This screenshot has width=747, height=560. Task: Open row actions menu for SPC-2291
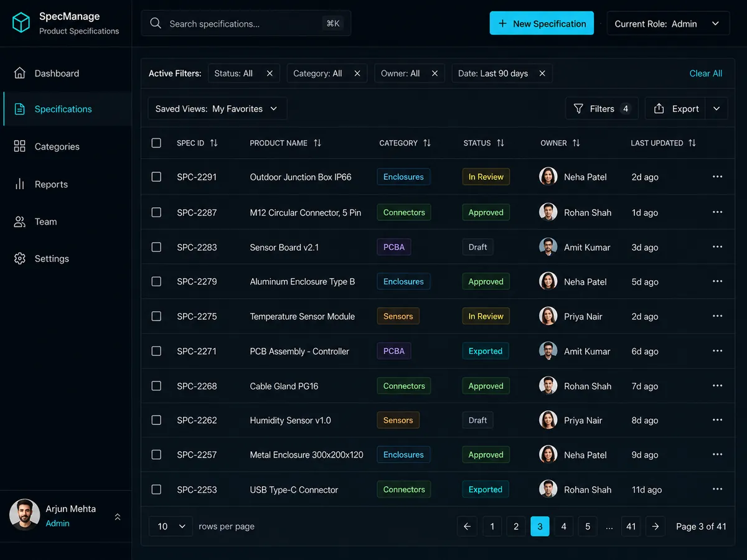(718, 177)
